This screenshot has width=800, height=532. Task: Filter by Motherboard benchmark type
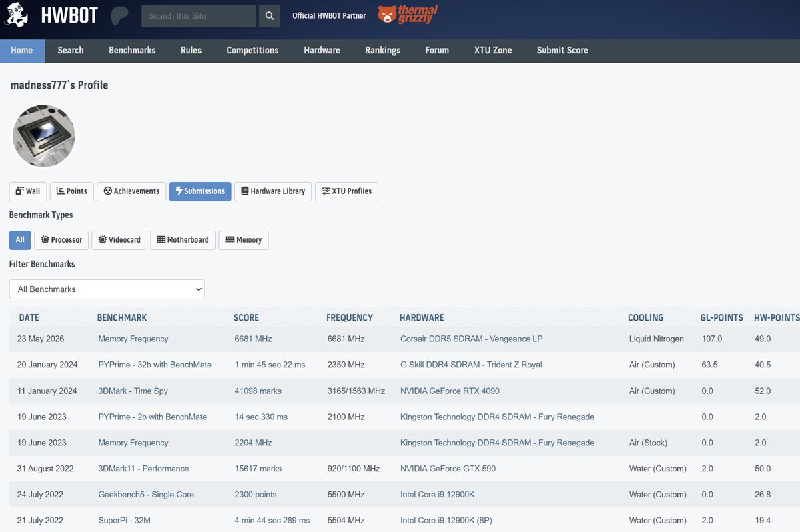coord(183,240)
